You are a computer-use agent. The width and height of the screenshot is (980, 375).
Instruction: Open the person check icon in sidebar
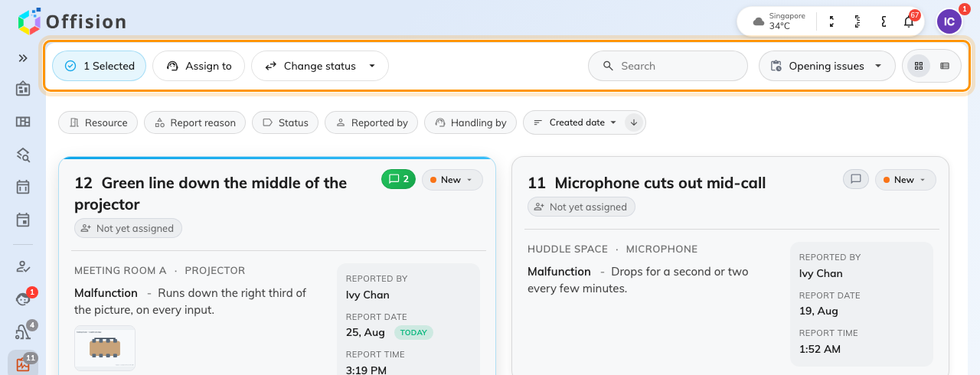click(x=23, y=266)
